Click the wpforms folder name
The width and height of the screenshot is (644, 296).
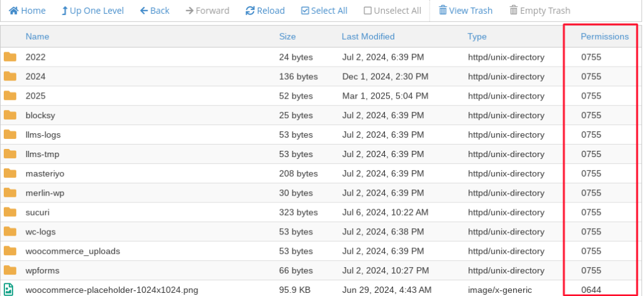pos(42,270)
